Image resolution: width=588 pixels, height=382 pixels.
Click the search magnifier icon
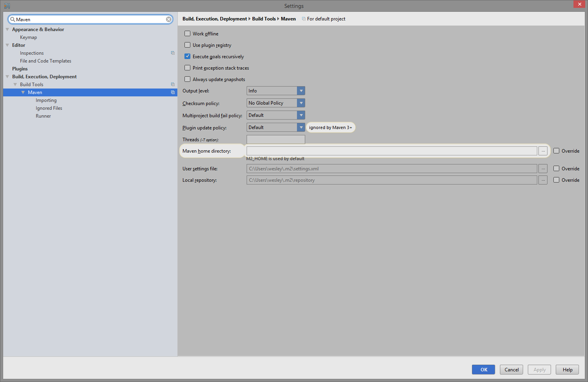13,19
